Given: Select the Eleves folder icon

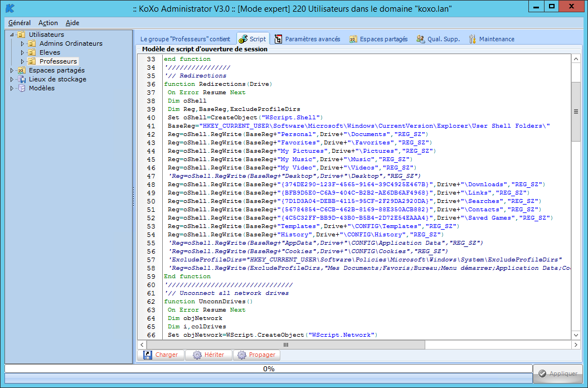Looking at the screenshot, I should tap(32, 52).
